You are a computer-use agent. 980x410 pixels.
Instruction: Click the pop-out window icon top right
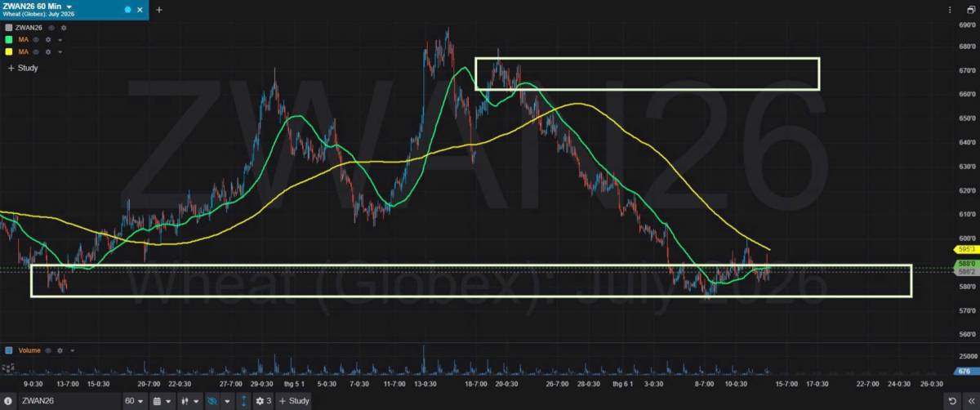[969, 10]
